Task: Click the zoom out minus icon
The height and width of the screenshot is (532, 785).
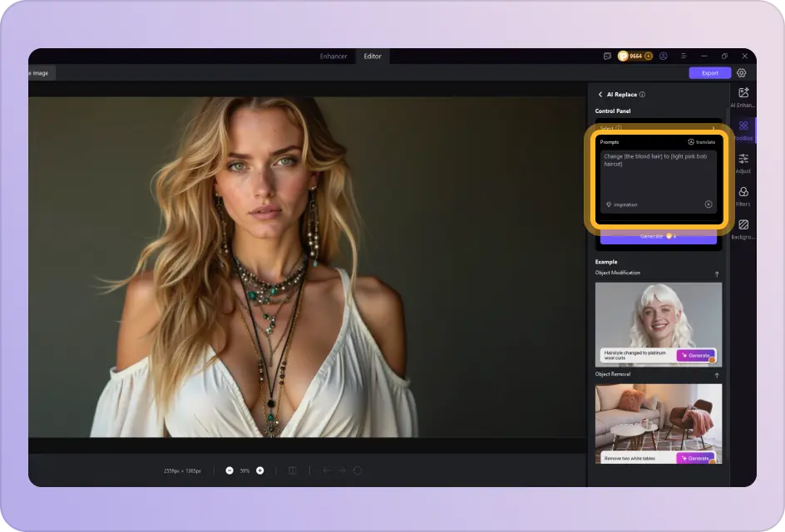Action: [x=229, y=470]
